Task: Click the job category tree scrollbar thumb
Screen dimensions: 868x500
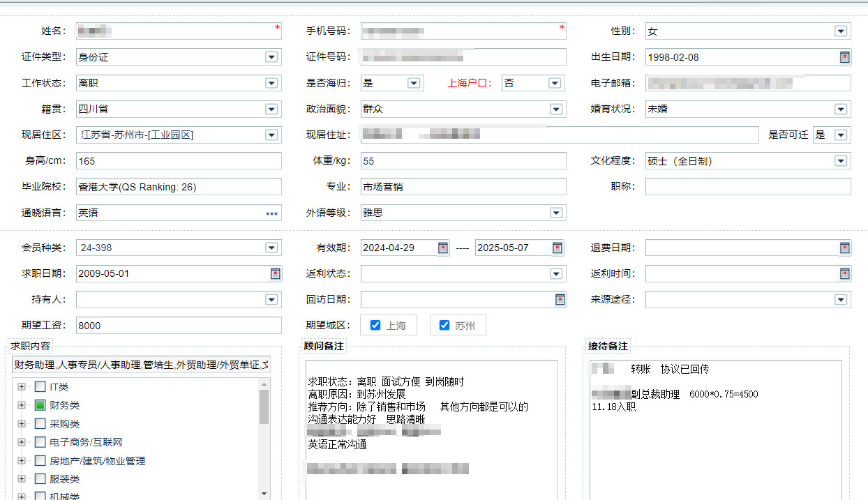Action: [x=264, y=407]
